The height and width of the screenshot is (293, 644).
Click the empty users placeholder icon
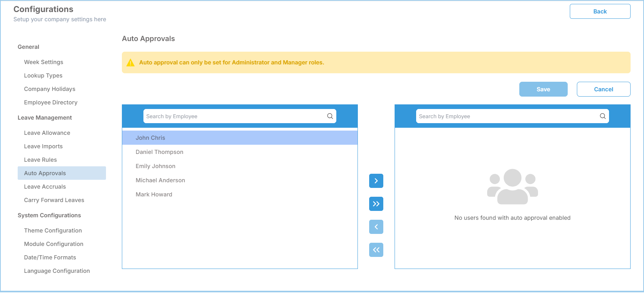click(512, 186)
